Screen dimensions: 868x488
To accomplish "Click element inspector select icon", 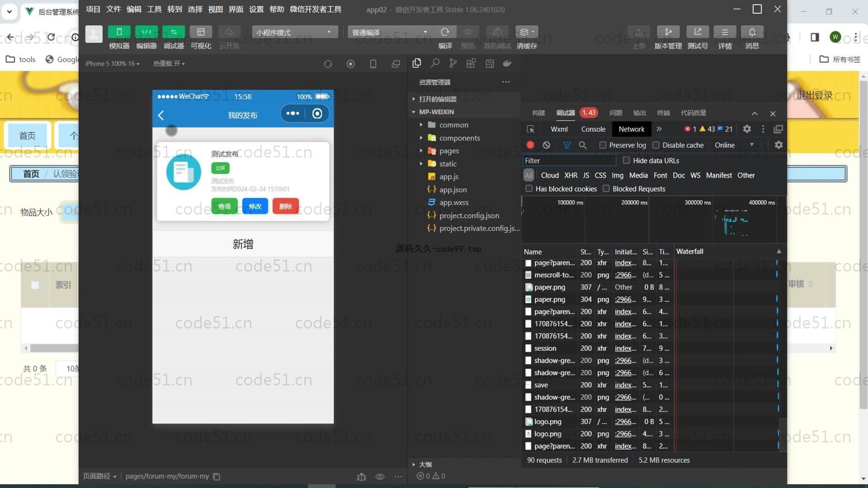I will [x=531, y=129].
